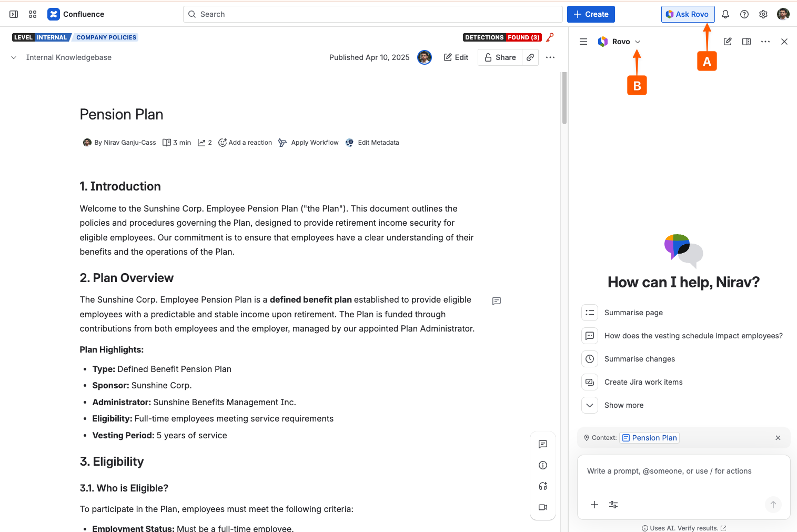Click the copy link icon beside Share

point(530,57)
